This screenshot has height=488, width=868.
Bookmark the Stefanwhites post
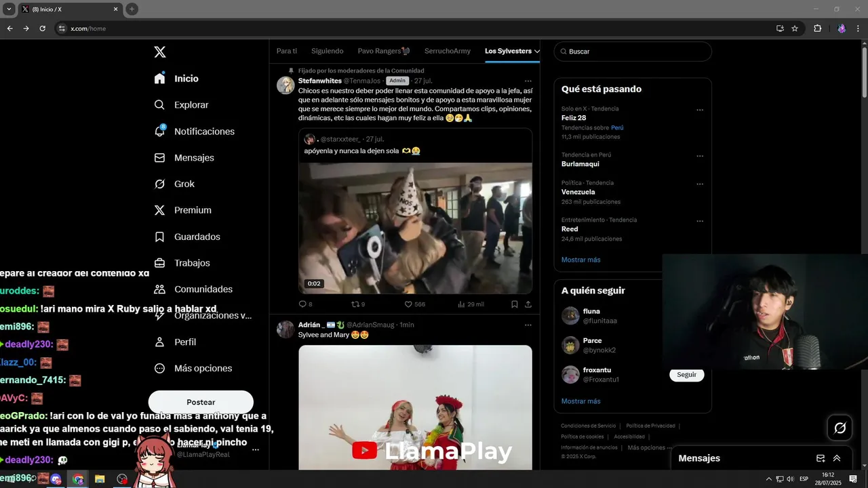(515, 304)
